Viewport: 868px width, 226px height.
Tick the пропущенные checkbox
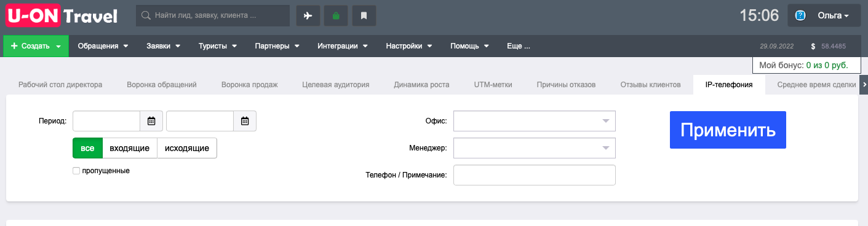[76, 171]
